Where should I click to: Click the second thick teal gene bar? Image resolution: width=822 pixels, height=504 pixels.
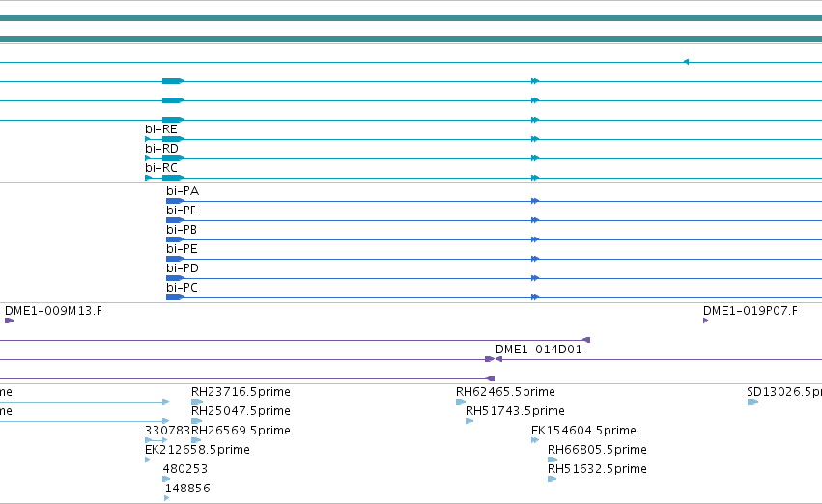(x=411, y=39)
